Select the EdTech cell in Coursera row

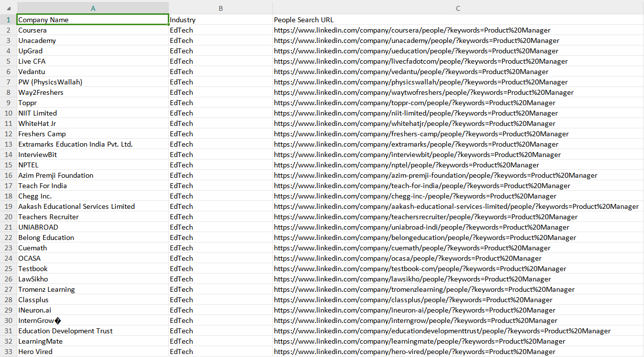(221, 30)
